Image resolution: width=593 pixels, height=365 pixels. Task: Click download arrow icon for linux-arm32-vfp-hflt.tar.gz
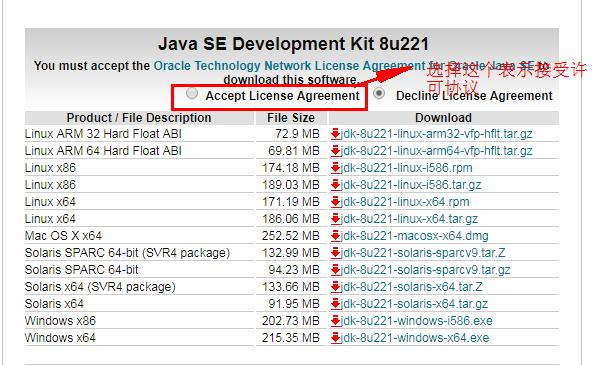335,134
